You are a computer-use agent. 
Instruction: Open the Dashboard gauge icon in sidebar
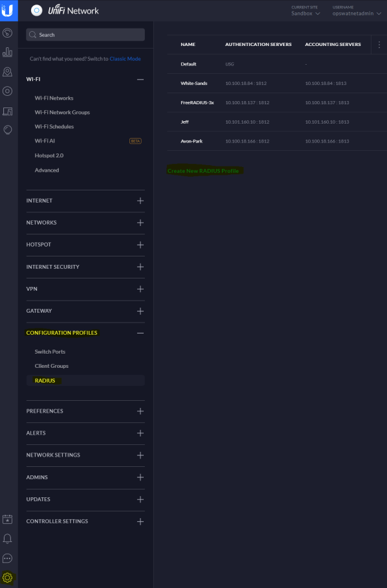click(x=8, y=33)
